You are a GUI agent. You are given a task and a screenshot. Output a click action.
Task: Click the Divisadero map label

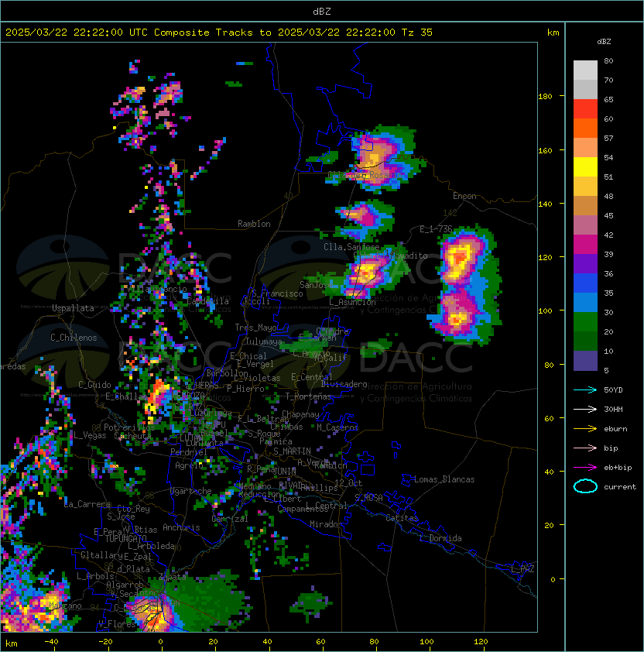(344, 384)
